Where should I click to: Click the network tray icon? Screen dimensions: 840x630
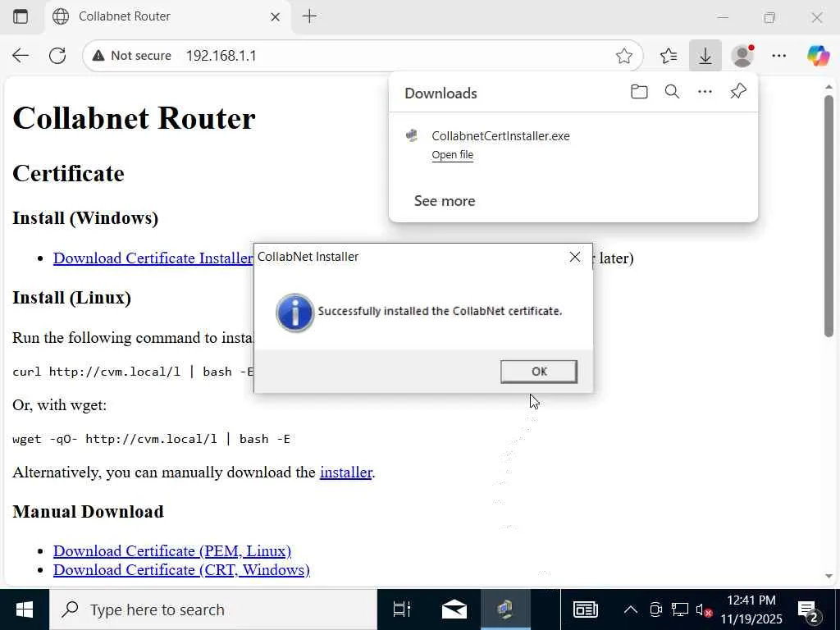click(x=680, y=609)
